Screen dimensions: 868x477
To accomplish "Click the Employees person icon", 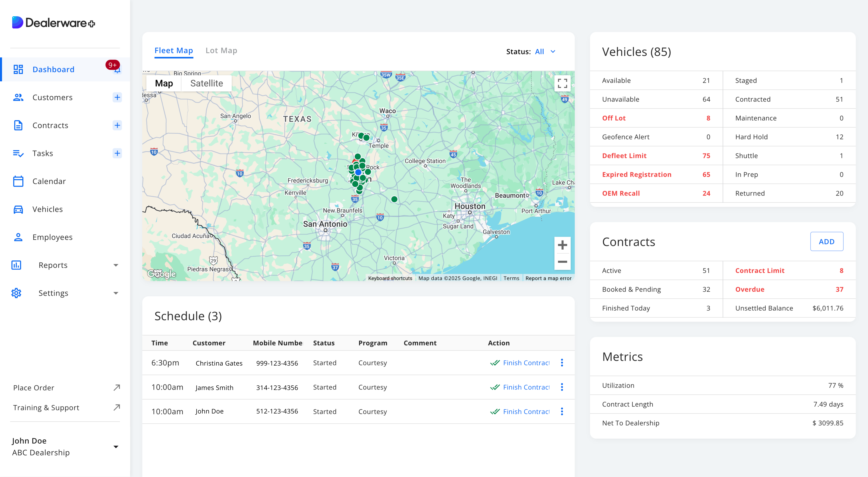I will (18, 237).
